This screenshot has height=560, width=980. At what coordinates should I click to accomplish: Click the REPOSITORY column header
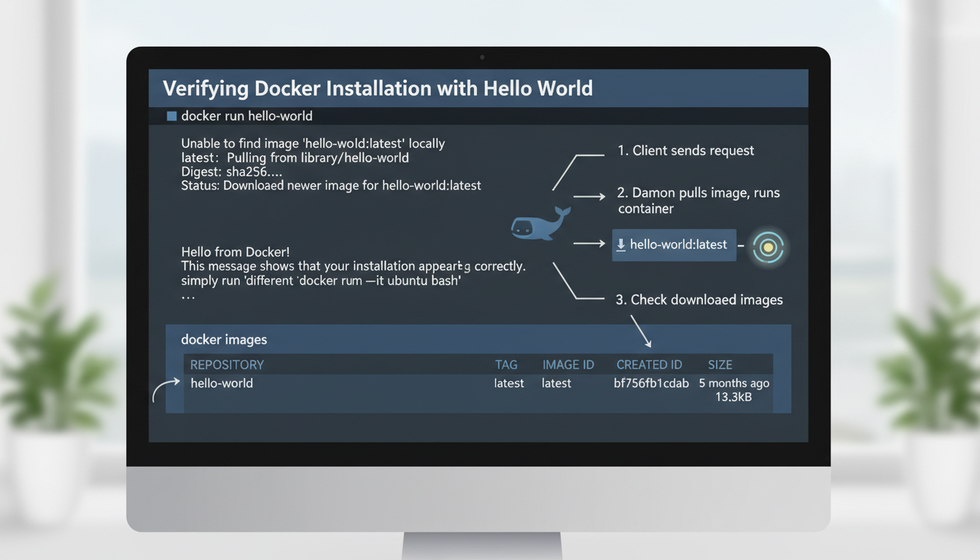[227, 365]
